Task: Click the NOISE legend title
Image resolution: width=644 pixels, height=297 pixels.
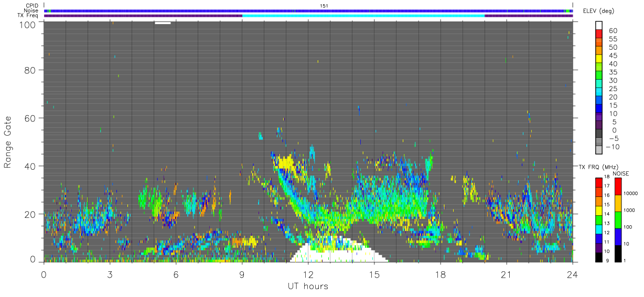Action: (620, 173)
